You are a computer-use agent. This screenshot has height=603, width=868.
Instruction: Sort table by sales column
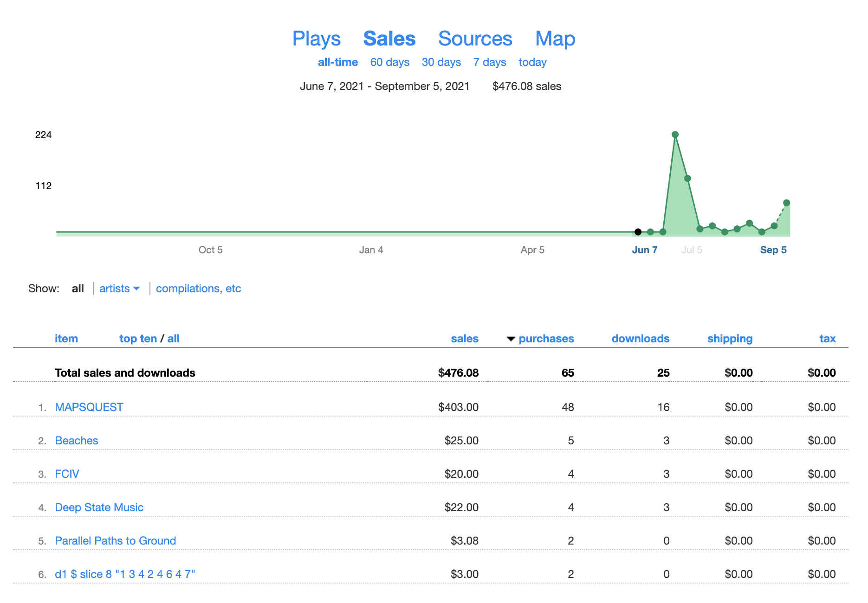coord(464,339)
